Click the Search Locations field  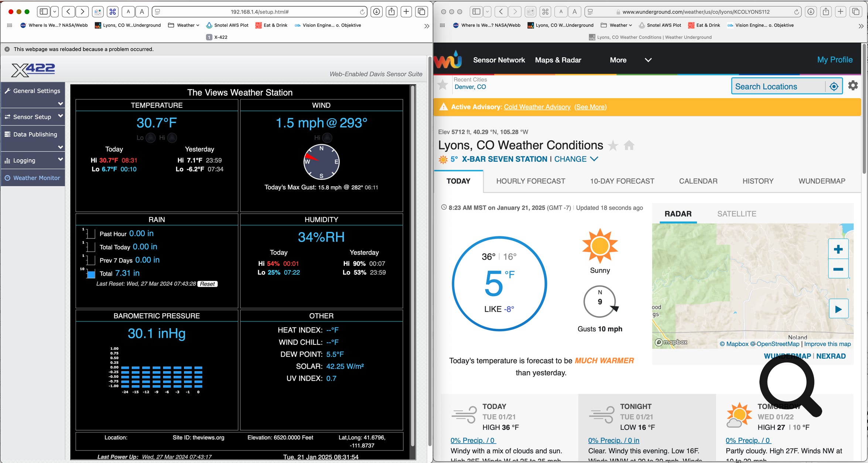(779, 86)
